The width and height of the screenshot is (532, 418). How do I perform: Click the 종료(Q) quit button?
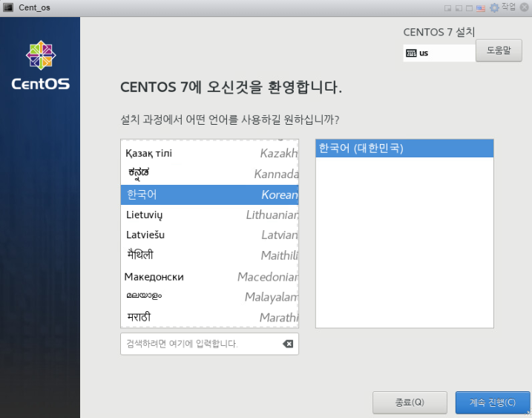pos(410,402)
